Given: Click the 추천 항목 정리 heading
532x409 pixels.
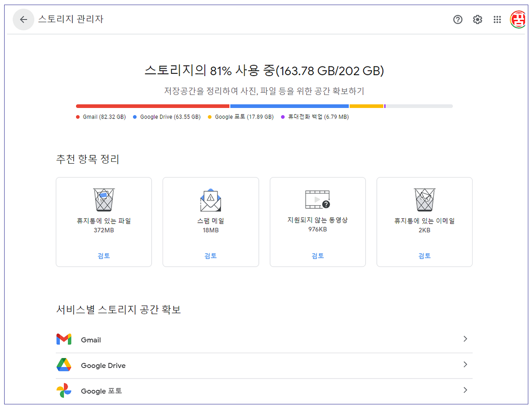Looking at the screenshot, I should 88,159.
